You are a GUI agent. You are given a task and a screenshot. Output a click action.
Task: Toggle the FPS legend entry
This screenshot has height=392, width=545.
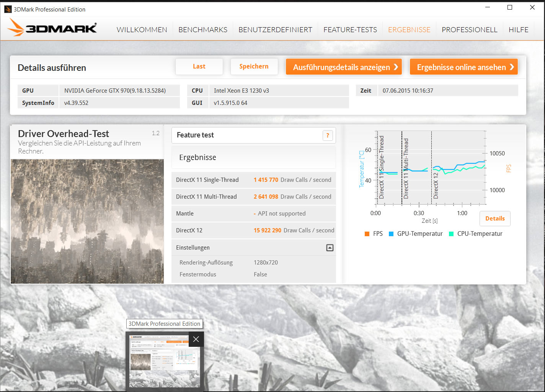pos(374,234)
